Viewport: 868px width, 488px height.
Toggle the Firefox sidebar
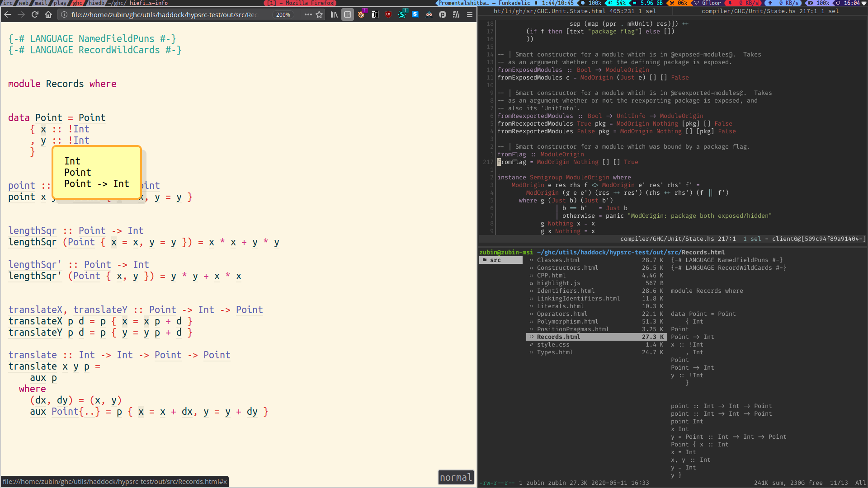[x=348, y=14]
